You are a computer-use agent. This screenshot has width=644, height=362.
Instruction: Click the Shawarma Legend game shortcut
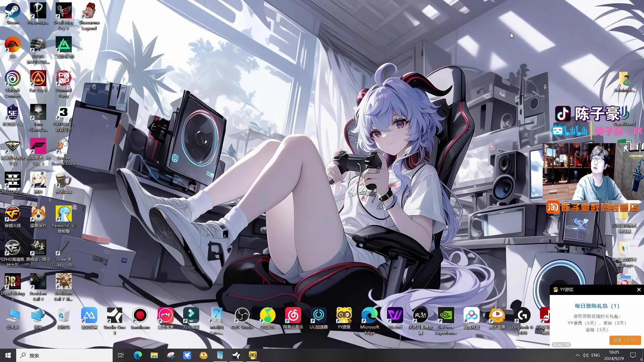(x=89, y=16)
